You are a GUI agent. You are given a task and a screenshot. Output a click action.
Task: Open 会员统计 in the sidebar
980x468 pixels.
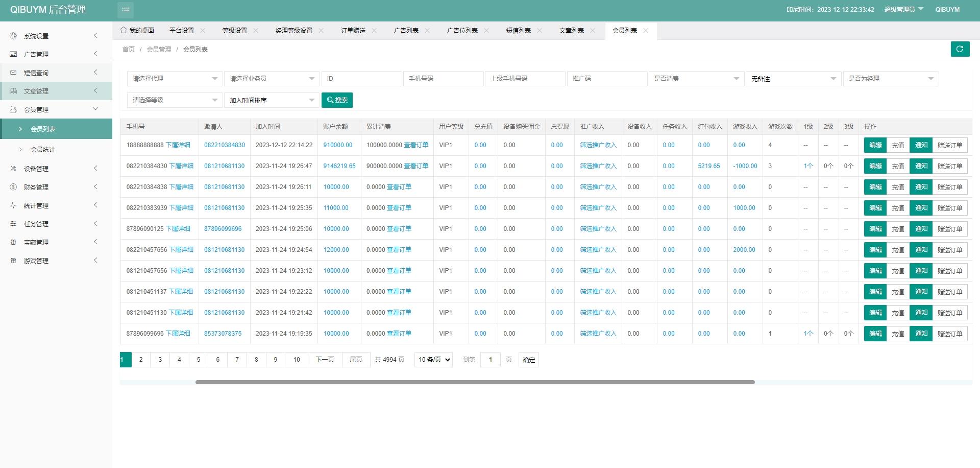43,150
